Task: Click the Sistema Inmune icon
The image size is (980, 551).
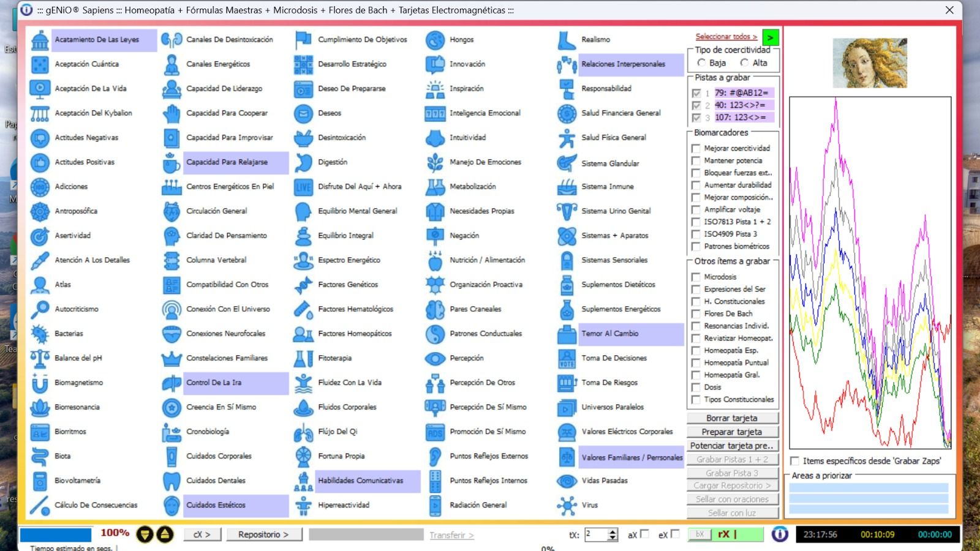Action: pyautogui.click(x=567, y=187)
